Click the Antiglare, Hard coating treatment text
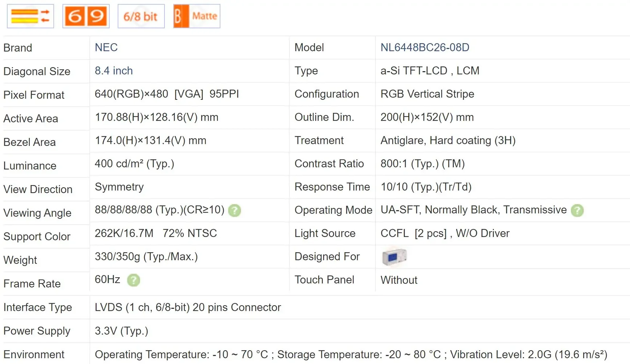This screenshot has width=630, height=364. click(448, 140)
